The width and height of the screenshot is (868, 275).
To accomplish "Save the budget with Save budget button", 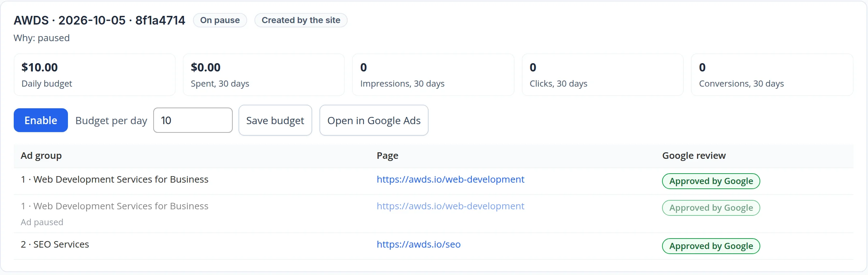I will point(275,120).
